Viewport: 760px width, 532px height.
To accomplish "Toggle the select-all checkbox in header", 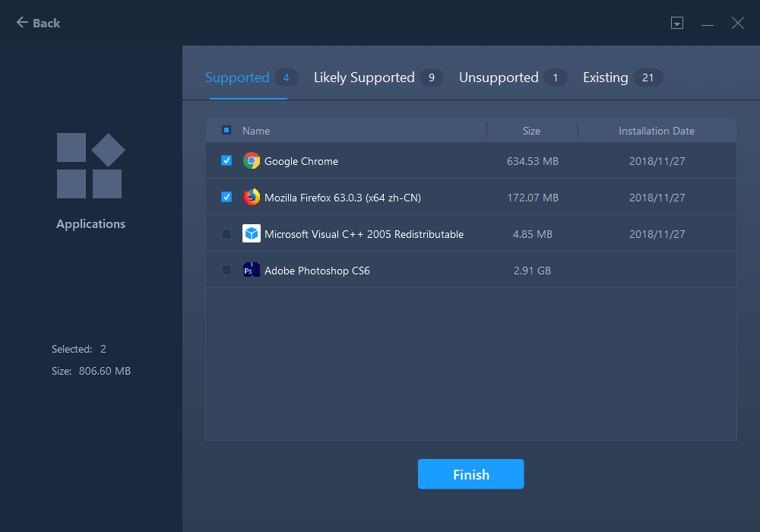I will 226,131.
